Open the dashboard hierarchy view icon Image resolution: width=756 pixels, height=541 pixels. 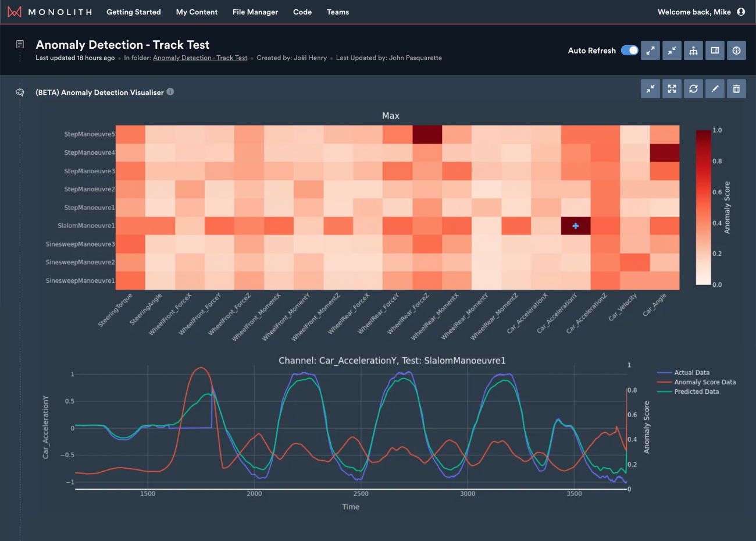693,51
